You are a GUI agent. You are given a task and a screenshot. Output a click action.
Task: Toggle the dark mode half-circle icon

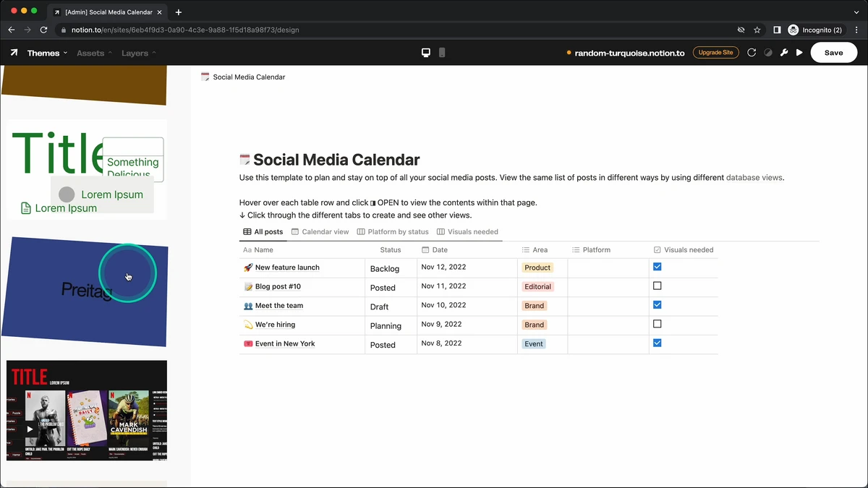pyautogui.click(x=768, y=53)
